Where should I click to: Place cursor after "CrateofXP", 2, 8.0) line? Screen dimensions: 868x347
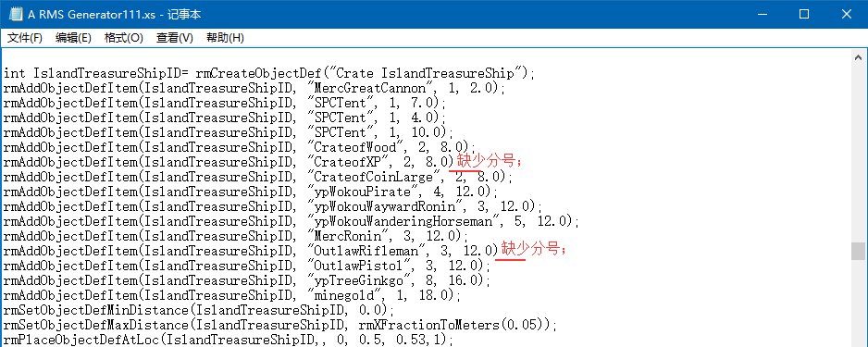click(454, 162)
